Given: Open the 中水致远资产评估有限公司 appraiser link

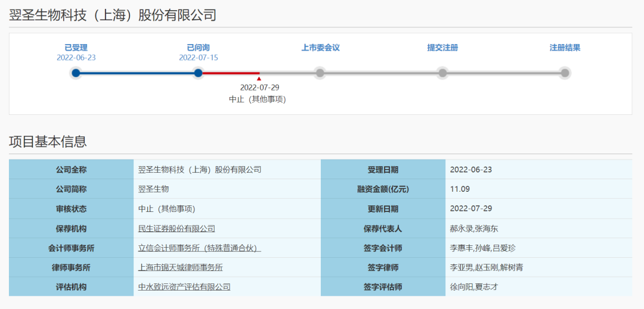Looking at the screenshot, I should click(184, 287).
